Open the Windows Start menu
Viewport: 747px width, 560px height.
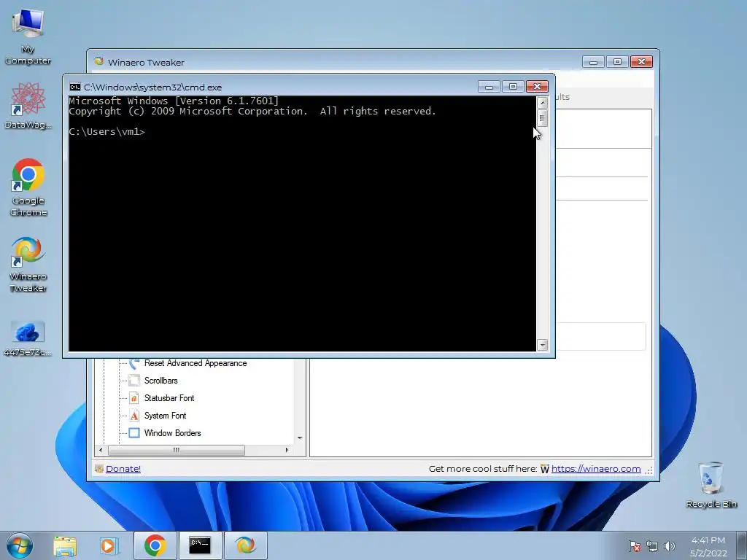(x=20, y=545)
